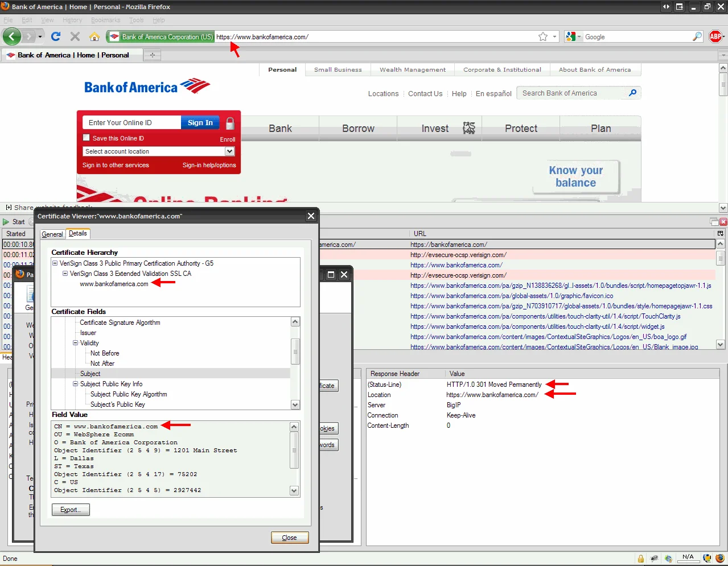Switch to the General certificate tab
This screenshot has width=728, height=566.
click(52, 234)
